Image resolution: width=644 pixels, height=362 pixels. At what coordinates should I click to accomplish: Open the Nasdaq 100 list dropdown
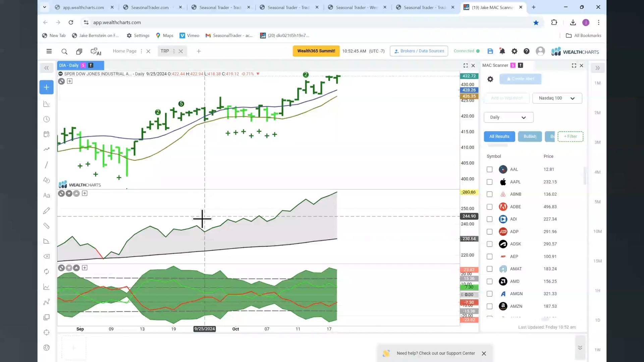(x=557, y=98)
